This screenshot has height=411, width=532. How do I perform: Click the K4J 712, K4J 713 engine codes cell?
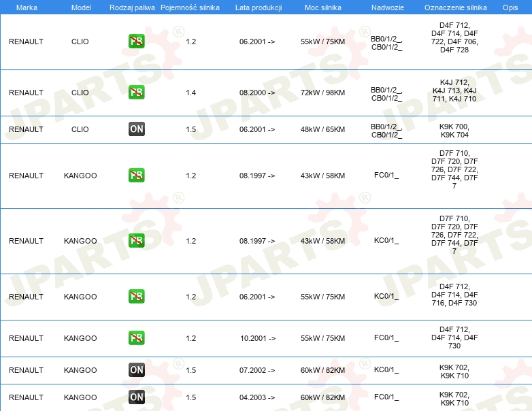pyautogui.click(x=454, y=91)
